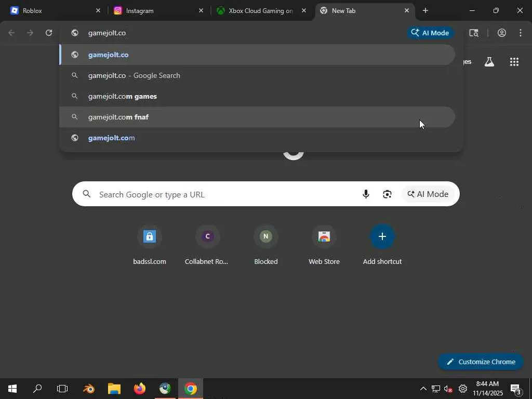Image resolution: width=532 pixels, height=399 pixels.
Task: Open a new browser tab with plus button
Action: pyautogui.click(x=425, y=10)
